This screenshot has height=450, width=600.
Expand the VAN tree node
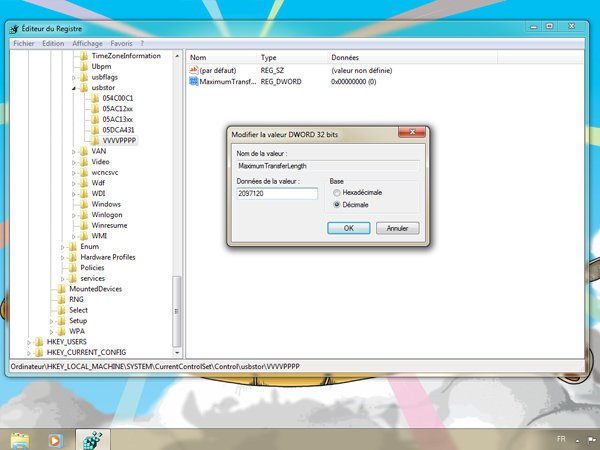[x=74, y=152]
